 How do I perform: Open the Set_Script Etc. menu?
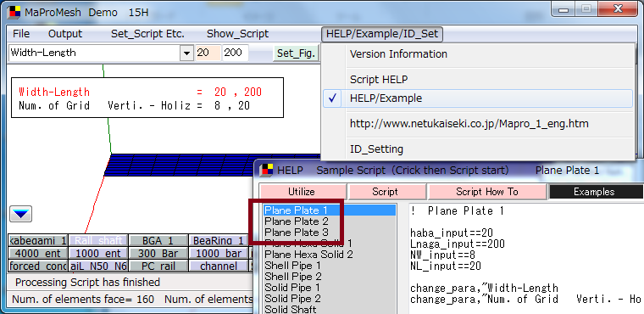point(147,34)
